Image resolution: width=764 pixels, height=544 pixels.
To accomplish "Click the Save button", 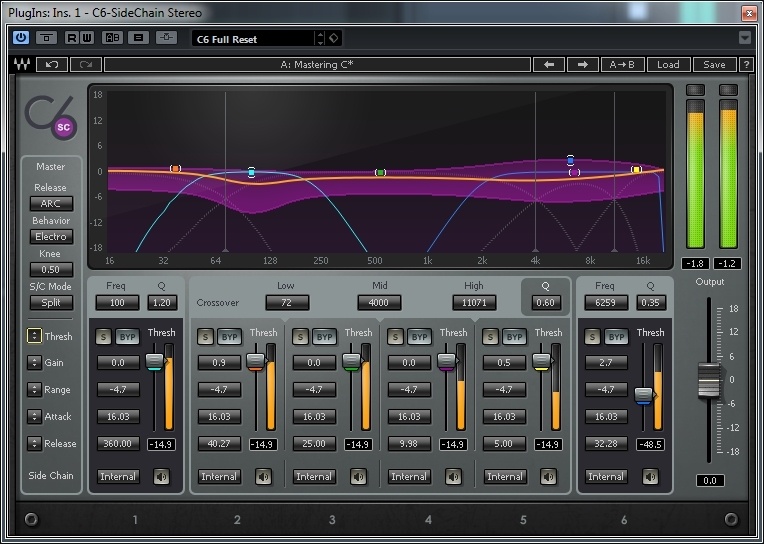I will coord(714,64).
